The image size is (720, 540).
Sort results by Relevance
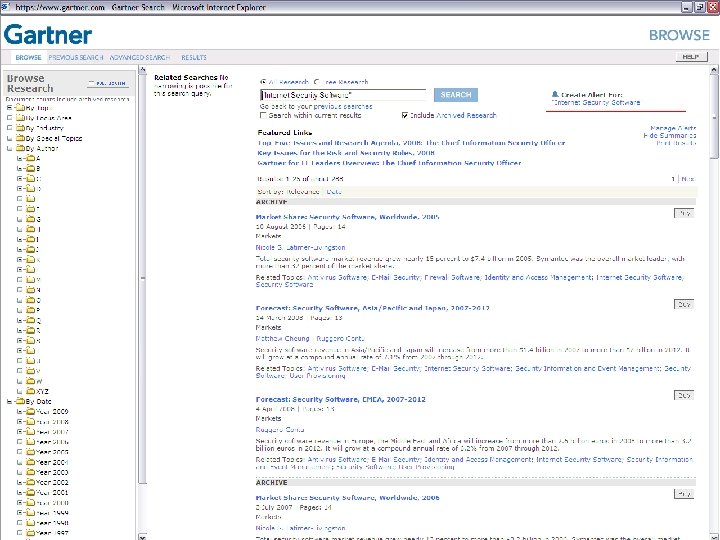pyautogui.click(x=303, y=191)
